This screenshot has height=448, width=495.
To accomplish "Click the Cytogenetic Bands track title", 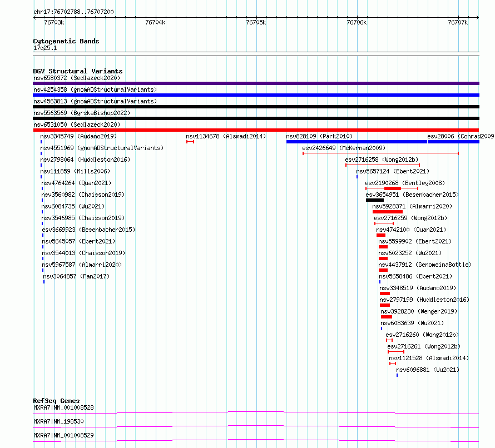I will pos(66,41).
